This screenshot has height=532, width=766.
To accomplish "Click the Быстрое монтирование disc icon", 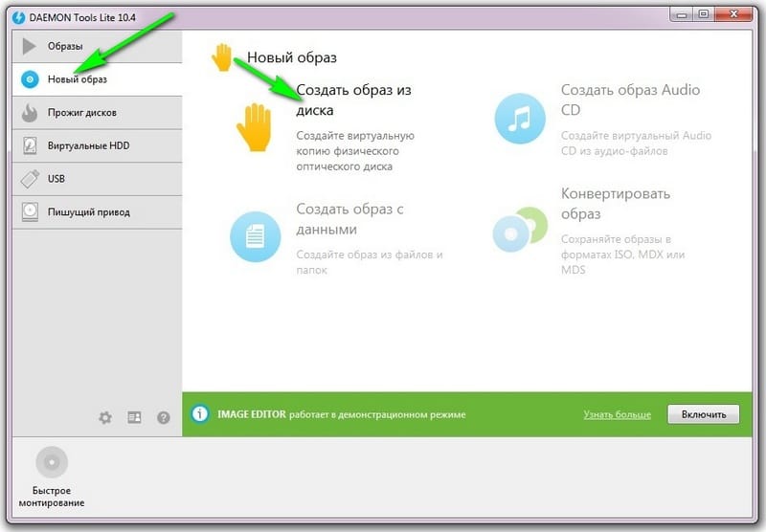I will point(52,462).
